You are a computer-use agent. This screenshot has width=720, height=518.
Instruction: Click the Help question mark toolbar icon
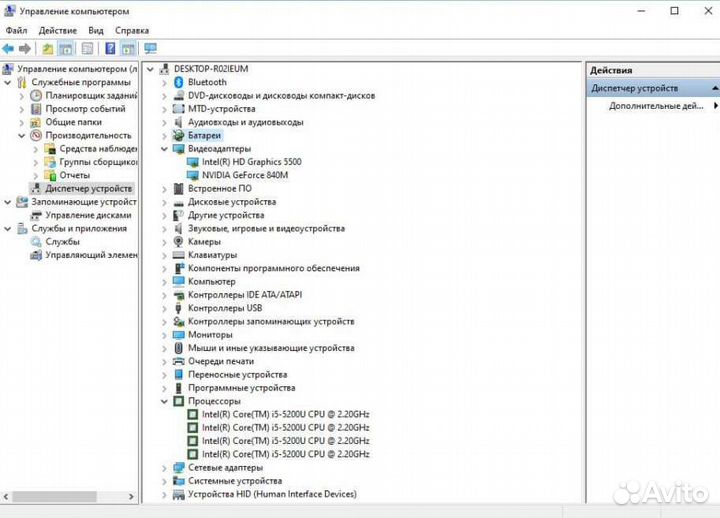[110, 49]
